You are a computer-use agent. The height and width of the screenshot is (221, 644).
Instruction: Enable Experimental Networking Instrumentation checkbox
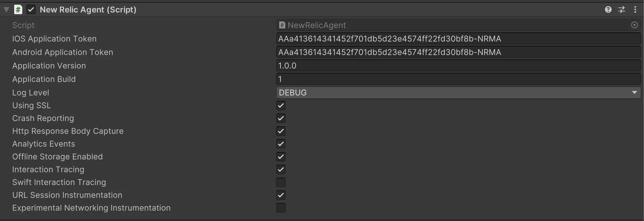[x=281, y=208]
